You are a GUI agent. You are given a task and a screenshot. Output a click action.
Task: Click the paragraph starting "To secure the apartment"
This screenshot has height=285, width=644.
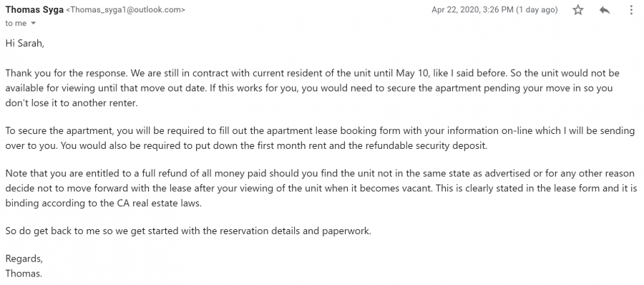pos(320,138)
